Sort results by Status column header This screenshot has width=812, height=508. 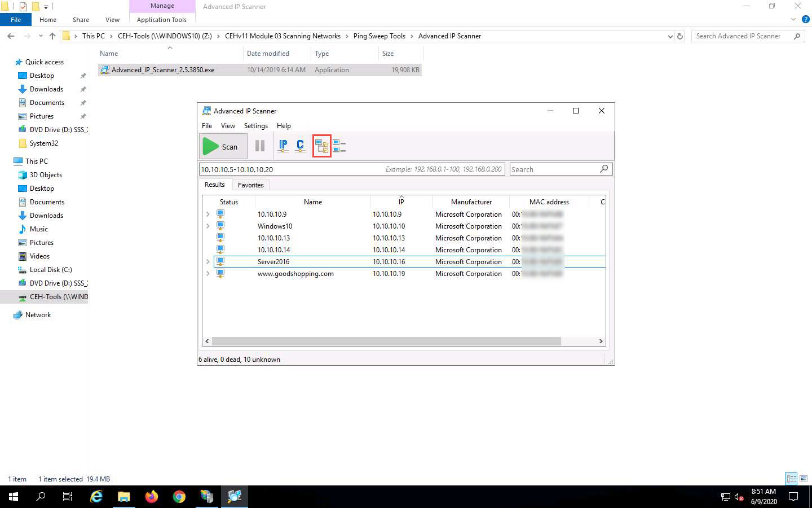point(229,202)
